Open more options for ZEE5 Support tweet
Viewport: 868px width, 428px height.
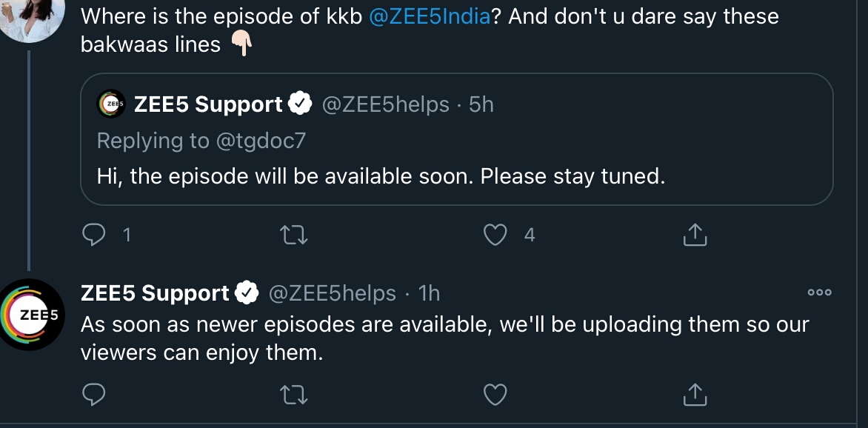tap(819, 293)
